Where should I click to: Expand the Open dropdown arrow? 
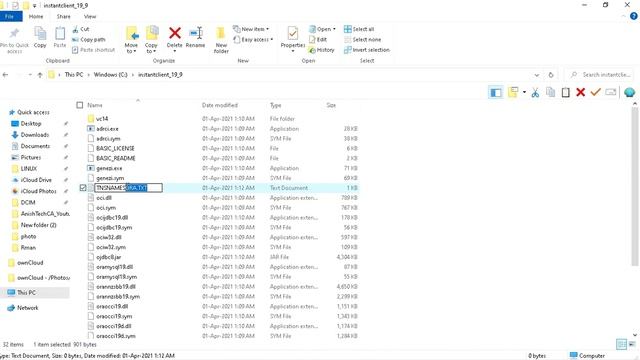click(334, 29)
